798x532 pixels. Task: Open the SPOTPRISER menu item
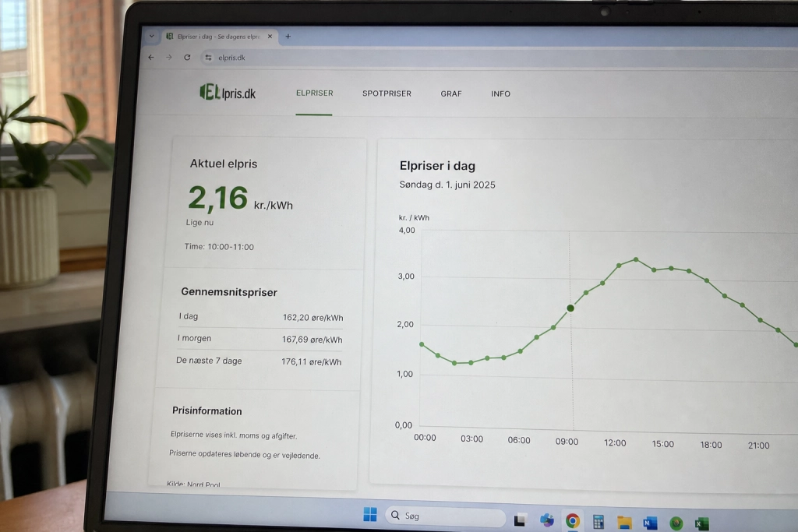(387, 93)
